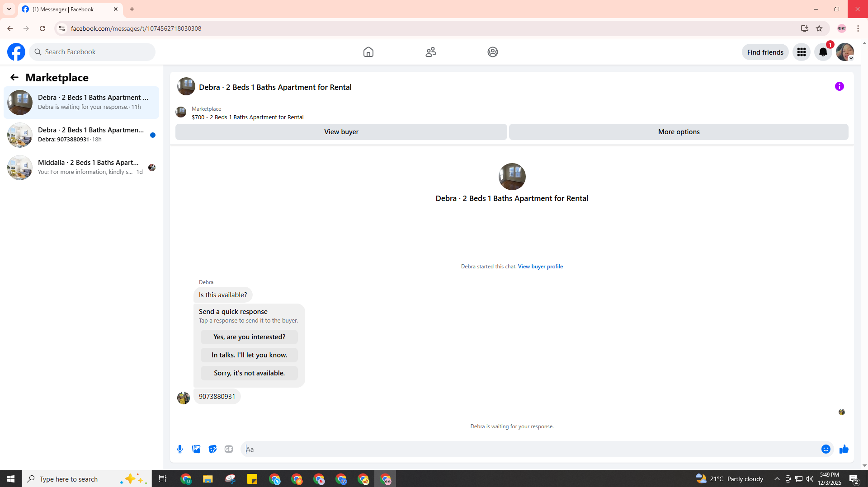Image resolution: width=868 pixels, height=487 pixels.
Task: Choose a sticker icon
Action: [212, 449]
